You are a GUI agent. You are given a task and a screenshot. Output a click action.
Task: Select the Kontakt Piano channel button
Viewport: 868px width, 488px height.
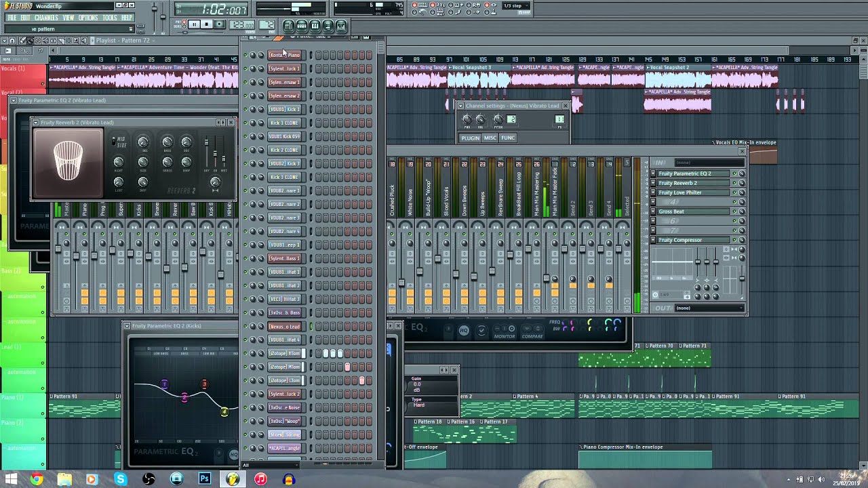point(284,55)
